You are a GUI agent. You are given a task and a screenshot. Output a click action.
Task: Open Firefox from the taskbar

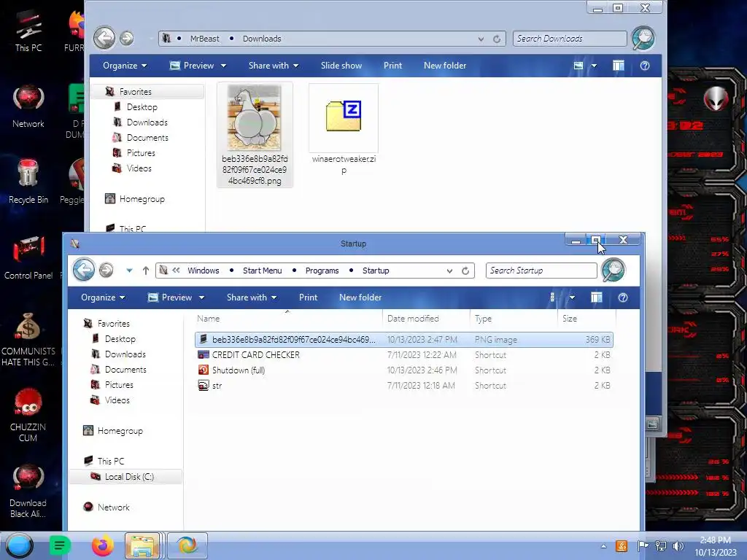pyautogui.click(x=102, y=545)
